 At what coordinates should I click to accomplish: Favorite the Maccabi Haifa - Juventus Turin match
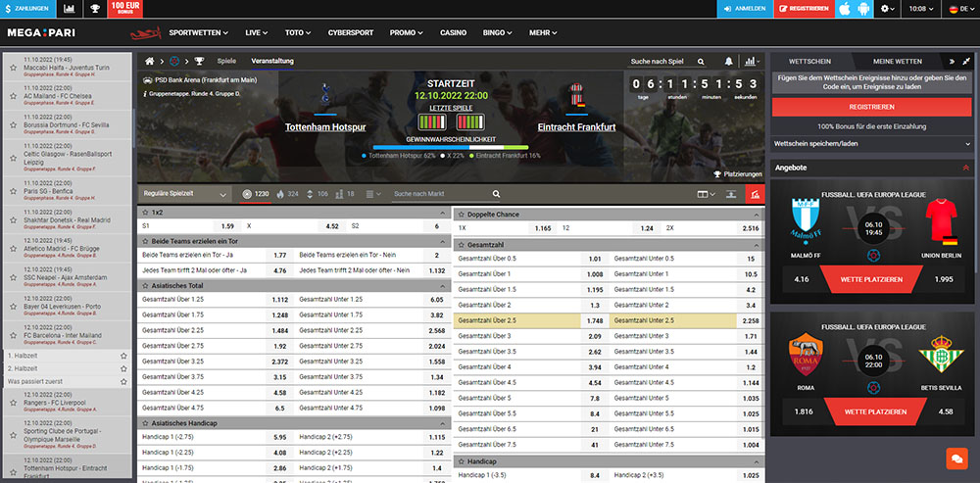tap(13, 67)
